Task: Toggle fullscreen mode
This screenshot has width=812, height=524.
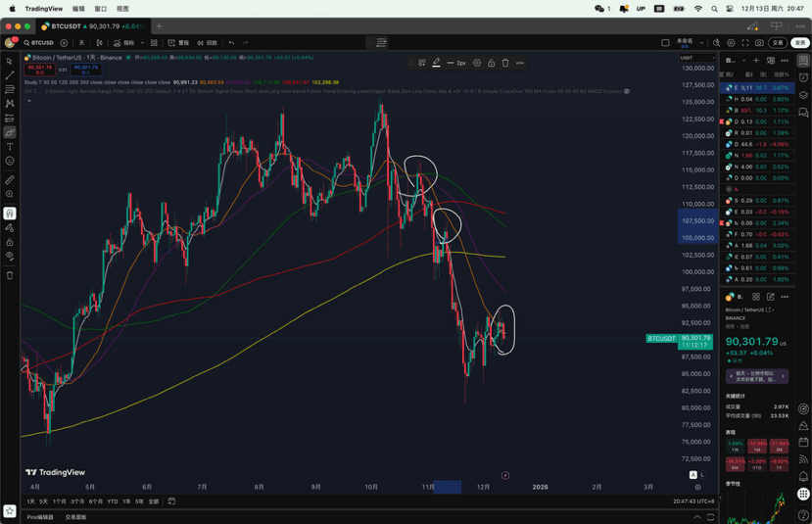Action: coord(745,43)
